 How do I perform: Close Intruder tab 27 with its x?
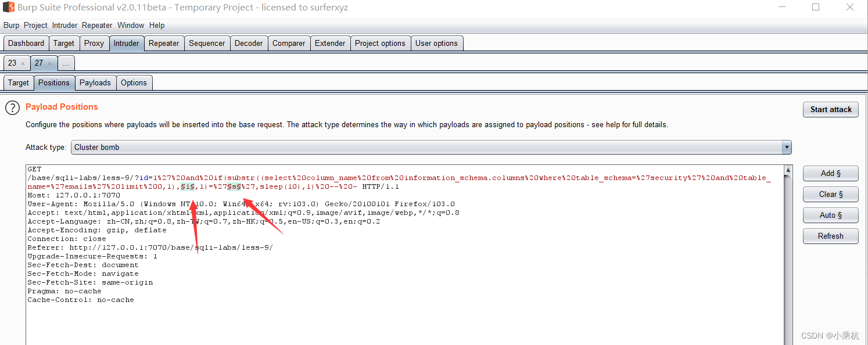[x=49, y=63]
